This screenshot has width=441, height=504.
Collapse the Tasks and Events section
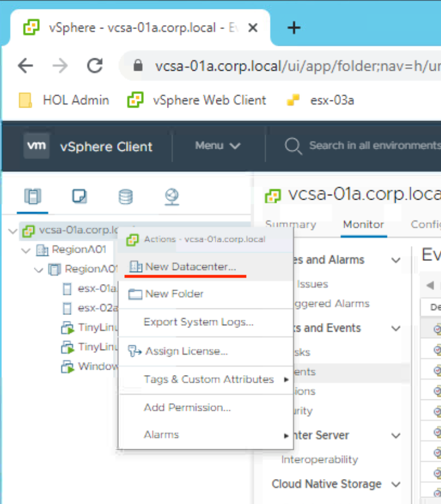pos(396,329)
